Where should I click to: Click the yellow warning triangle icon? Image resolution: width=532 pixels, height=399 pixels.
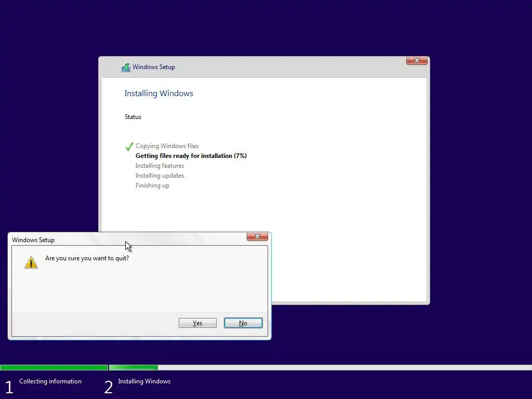[x=31, y=262]
